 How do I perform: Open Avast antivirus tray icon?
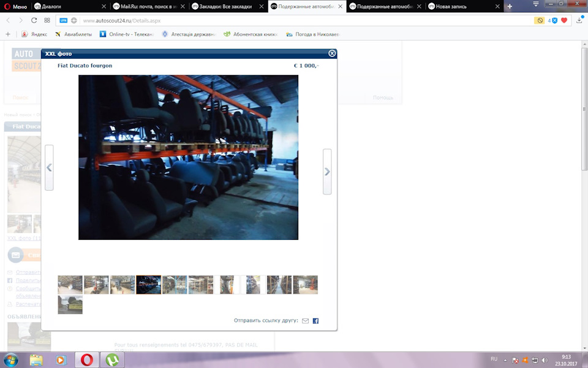tap(526, 360)
